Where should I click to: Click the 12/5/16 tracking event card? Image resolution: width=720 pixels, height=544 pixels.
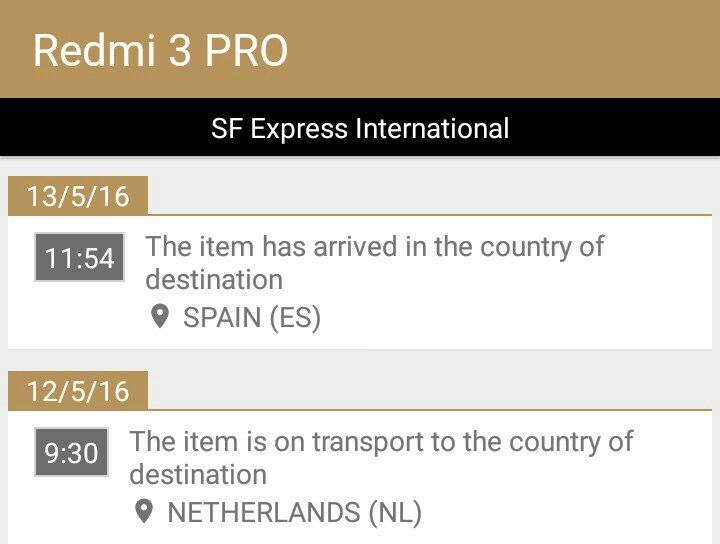tap(360, 477)
